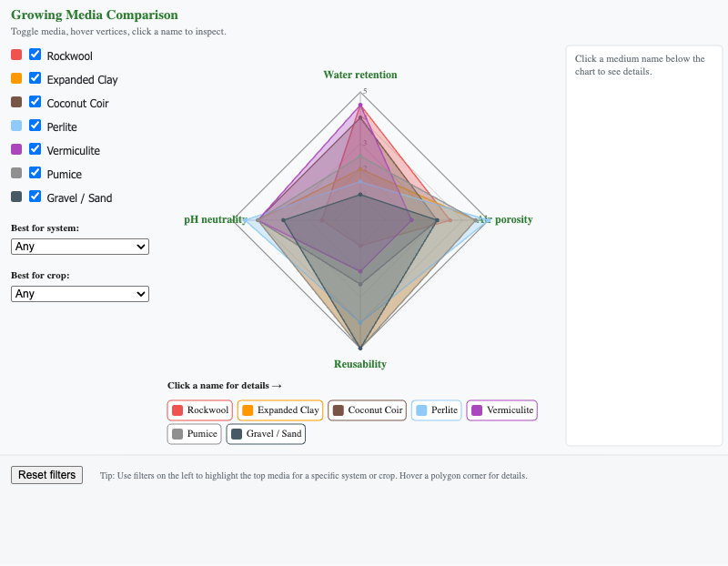Click the Reset filters button

pyautogui.click(x=47, y=475)
